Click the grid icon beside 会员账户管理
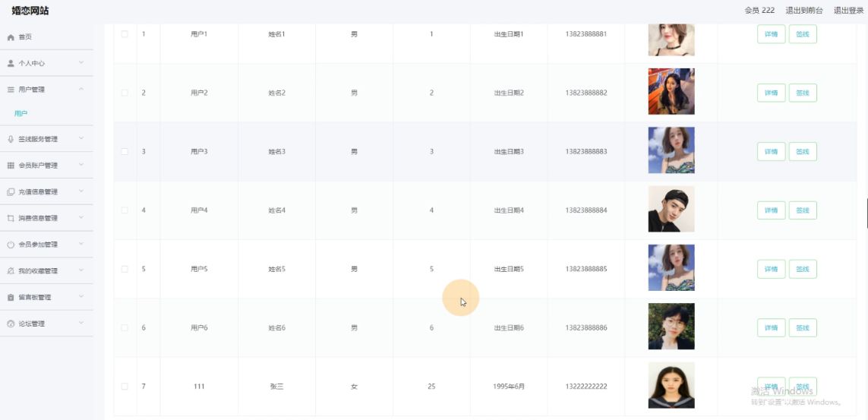 [11, 166]
